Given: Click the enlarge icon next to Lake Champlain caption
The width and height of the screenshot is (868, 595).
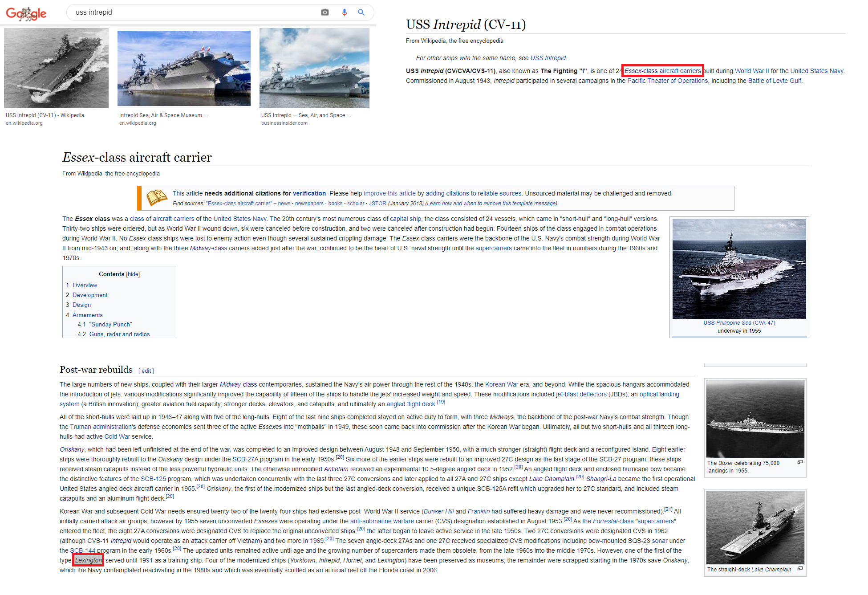Looking at the screenshot, I should 800,569.
